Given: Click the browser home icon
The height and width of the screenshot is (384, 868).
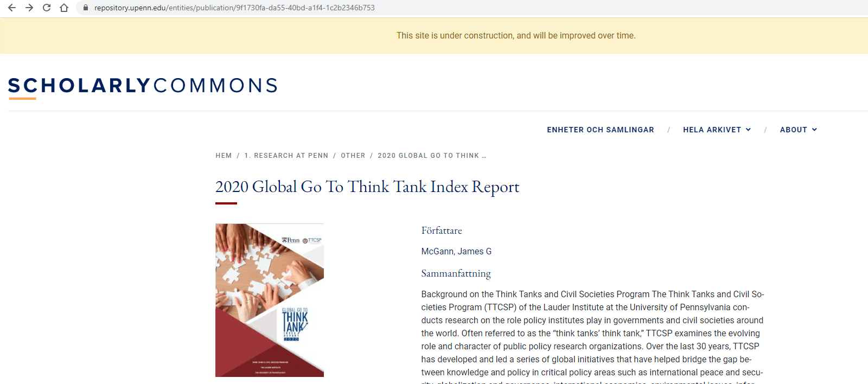Looking at the screenshot, I should 64,8.
